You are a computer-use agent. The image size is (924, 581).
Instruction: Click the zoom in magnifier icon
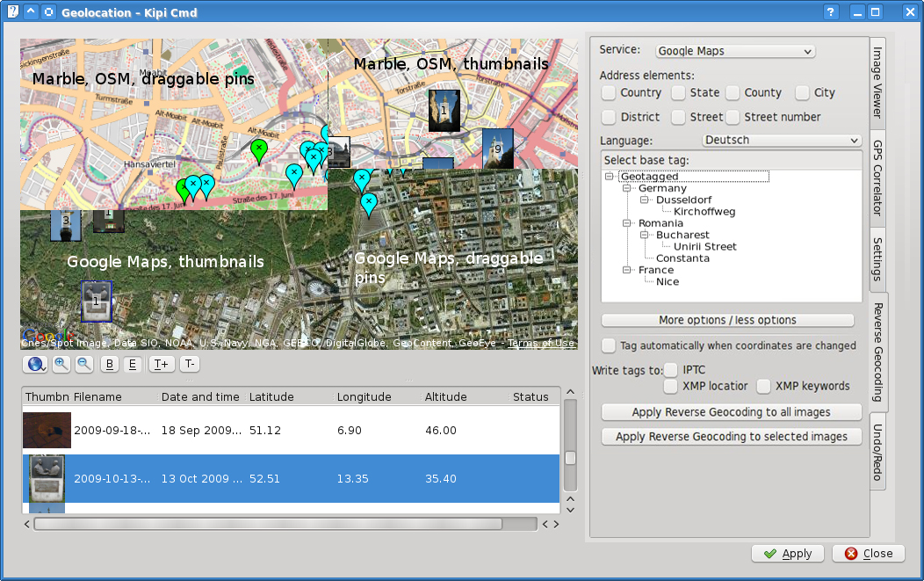tap(61, 364)
